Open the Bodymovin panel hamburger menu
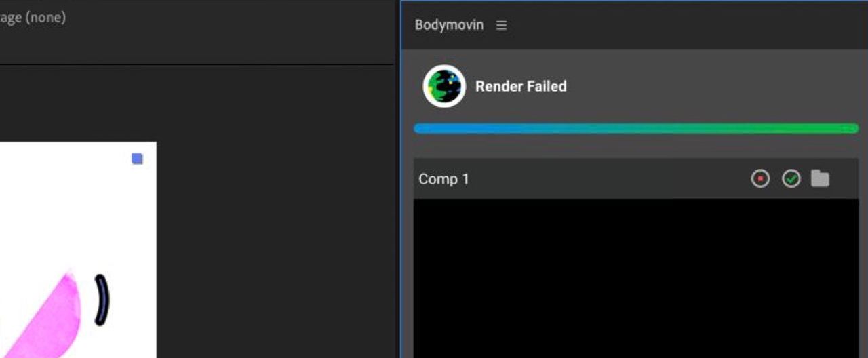 click(x=501, y=25)
